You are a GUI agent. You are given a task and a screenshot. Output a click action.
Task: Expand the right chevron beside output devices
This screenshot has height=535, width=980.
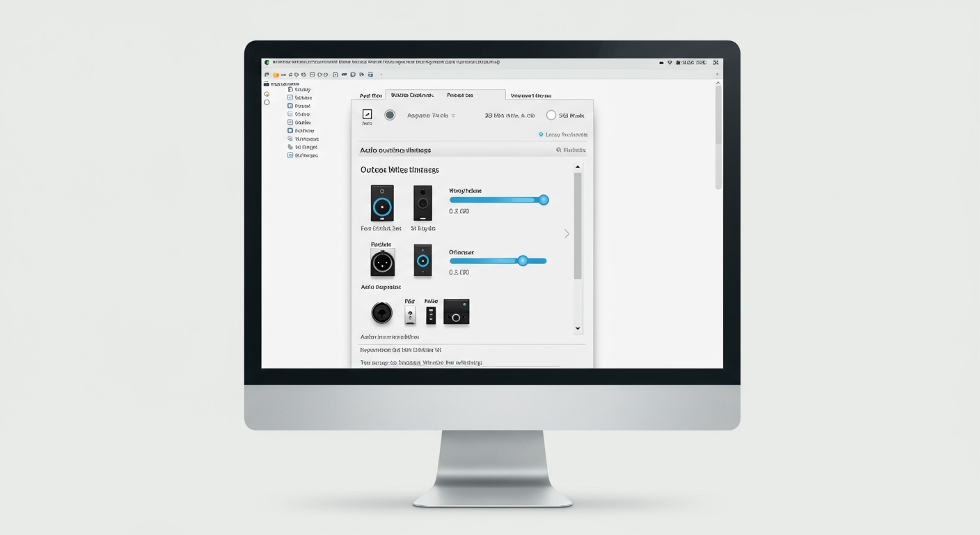pos(567,234)
